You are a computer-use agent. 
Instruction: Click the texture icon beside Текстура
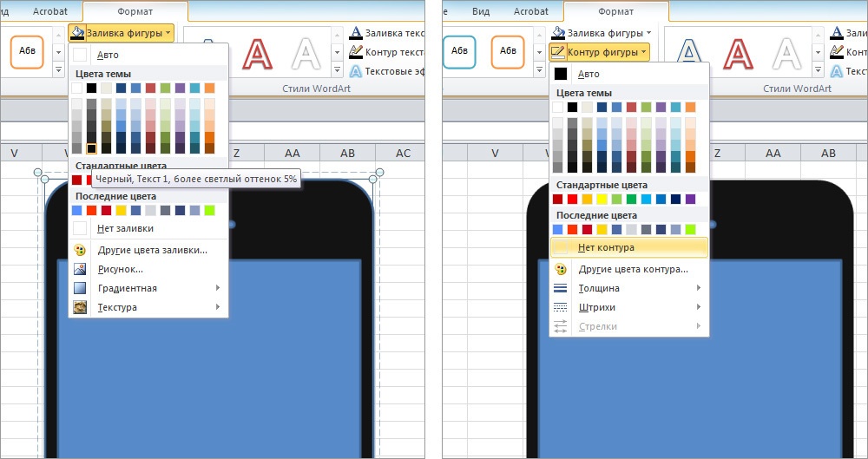(80, 307)
